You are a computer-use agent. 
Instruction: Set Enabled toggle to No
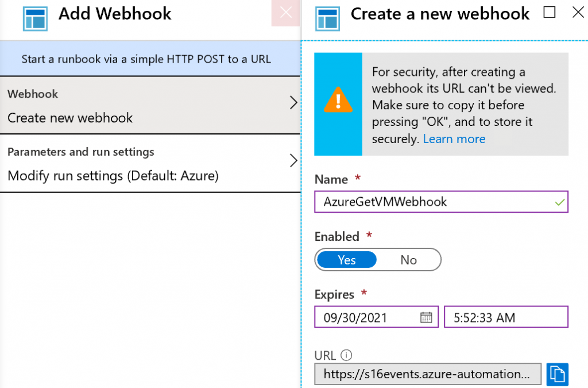click(x=408, y=260)
